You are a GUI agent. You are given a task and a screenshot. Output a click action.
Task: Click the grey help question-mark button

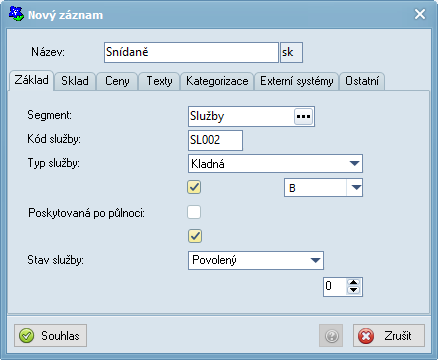(331, 336)
